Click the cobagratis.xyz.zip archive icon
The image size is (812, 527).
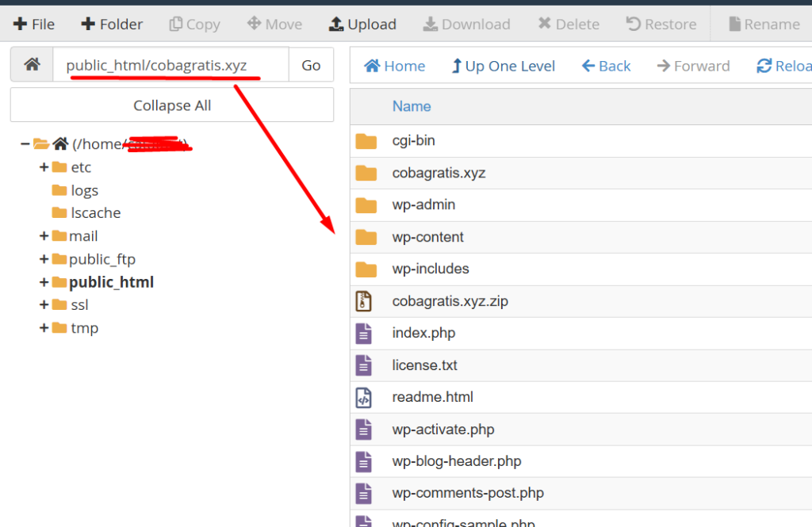pos(366,301)
